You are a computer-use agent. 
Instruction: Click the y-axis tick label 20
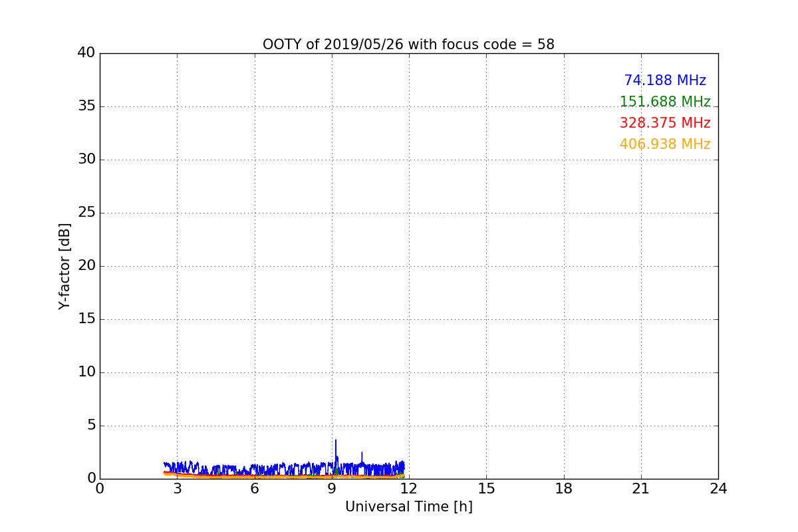(x=86, y=266)
